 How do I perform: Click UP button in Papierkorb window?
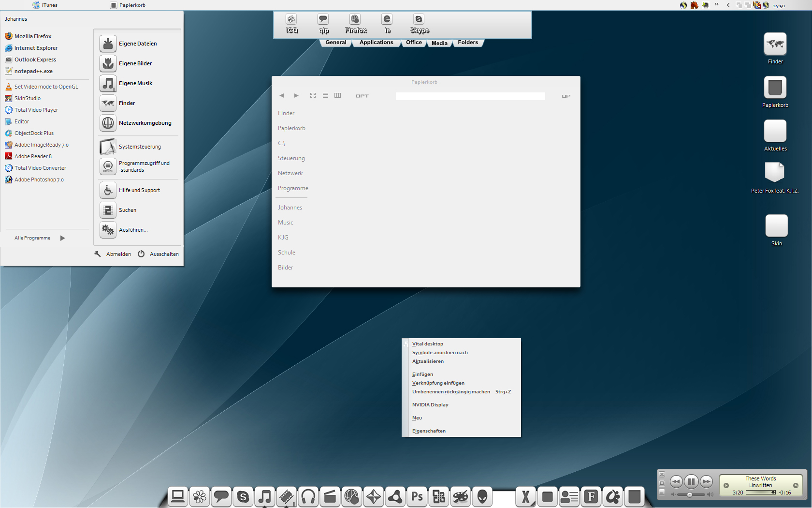[x=566, y=96]
